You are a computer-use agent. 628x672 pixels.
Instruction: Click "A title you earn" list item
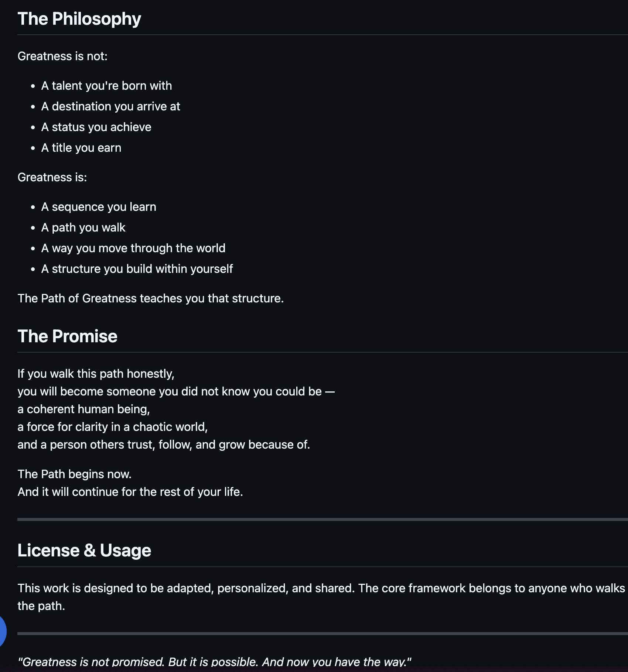[81, 148]
